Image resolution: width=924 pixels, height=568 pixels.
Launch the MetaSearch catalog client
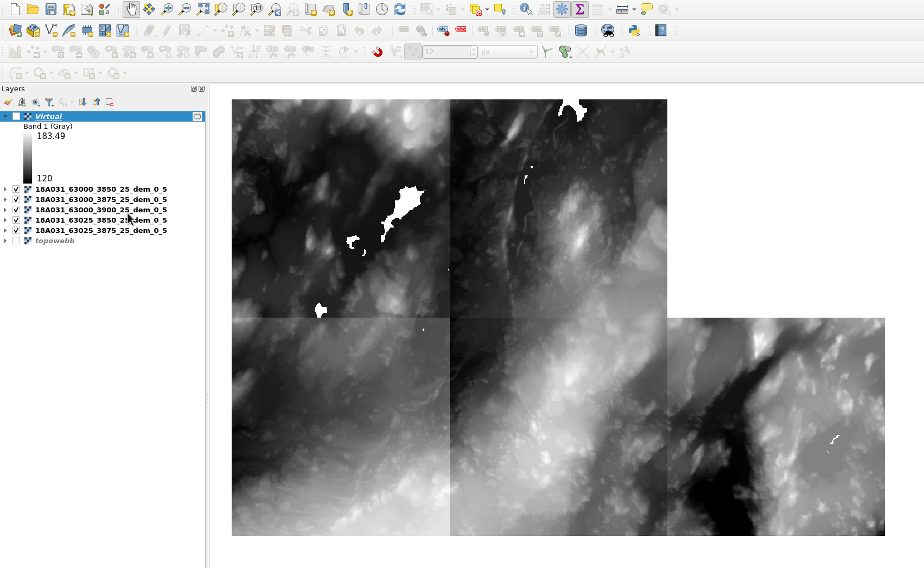click(x=608, y=30)
